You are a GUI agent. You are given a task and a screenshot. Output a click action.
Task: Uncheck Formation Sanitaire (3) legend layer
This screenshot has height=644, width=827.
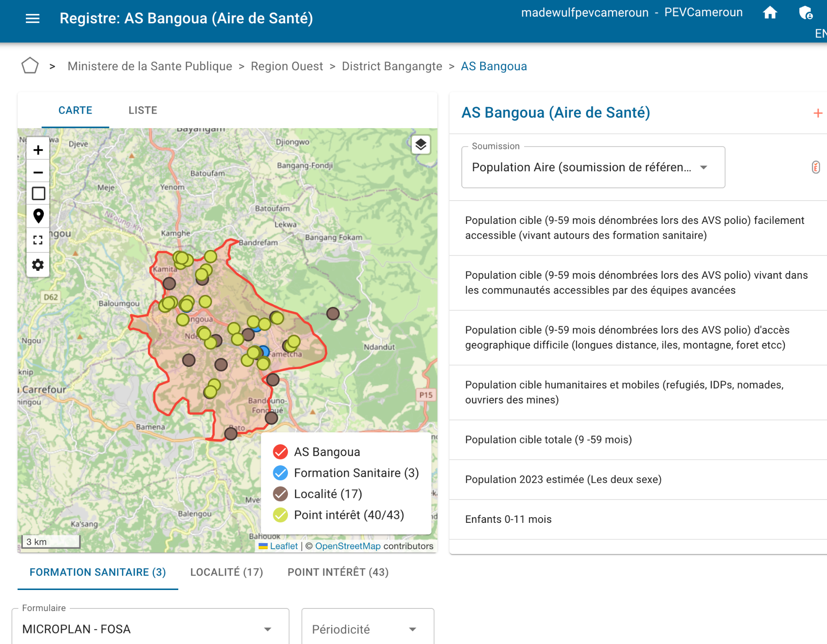tap(280, 473)
